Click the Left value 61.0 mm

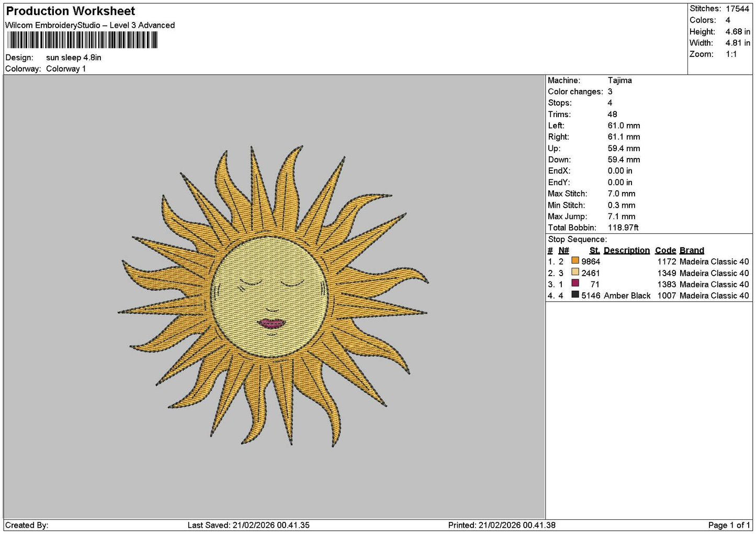pos(624,126)
